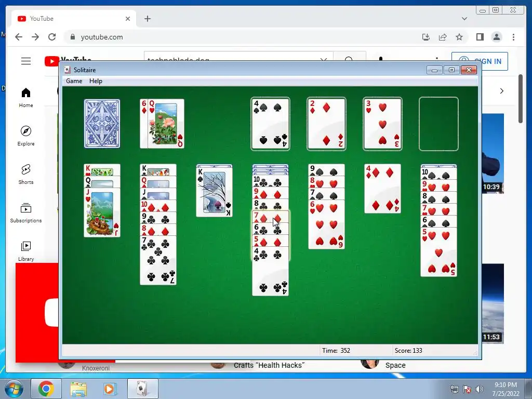Screen dimensions: 532x399
Task: Click the face-down stock deck in Solitaire
Action: tap(102, 124)
